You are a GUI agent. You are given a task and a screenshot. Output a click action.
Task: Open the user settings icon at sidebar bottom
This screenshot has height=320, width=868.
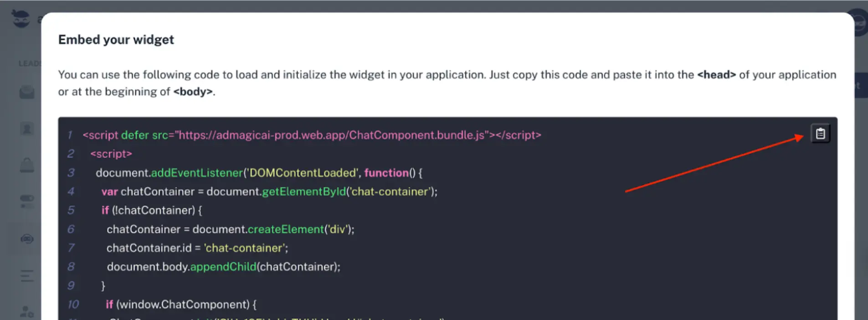27,312
